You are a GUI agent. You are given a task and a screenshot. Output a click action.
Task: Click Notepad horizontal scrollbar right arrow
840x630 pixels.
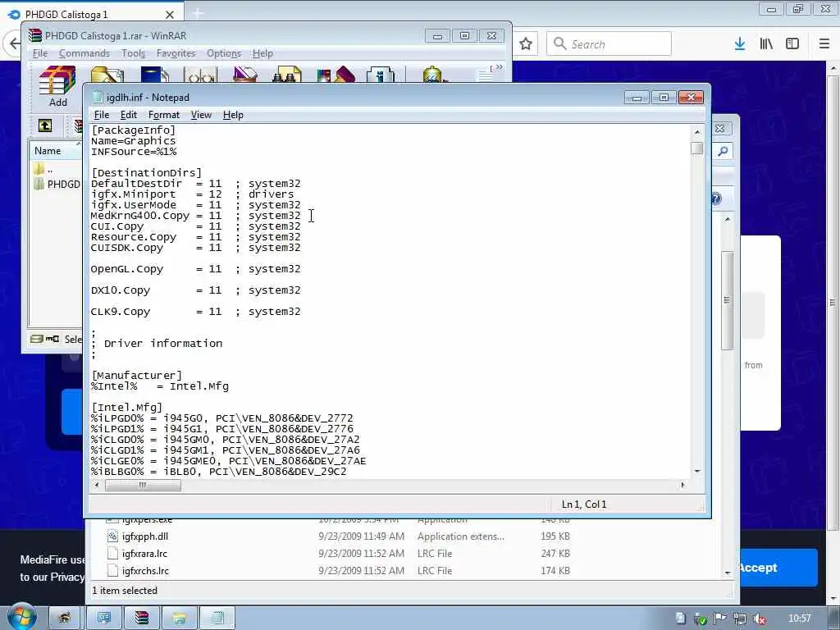[x=682, y=486]
